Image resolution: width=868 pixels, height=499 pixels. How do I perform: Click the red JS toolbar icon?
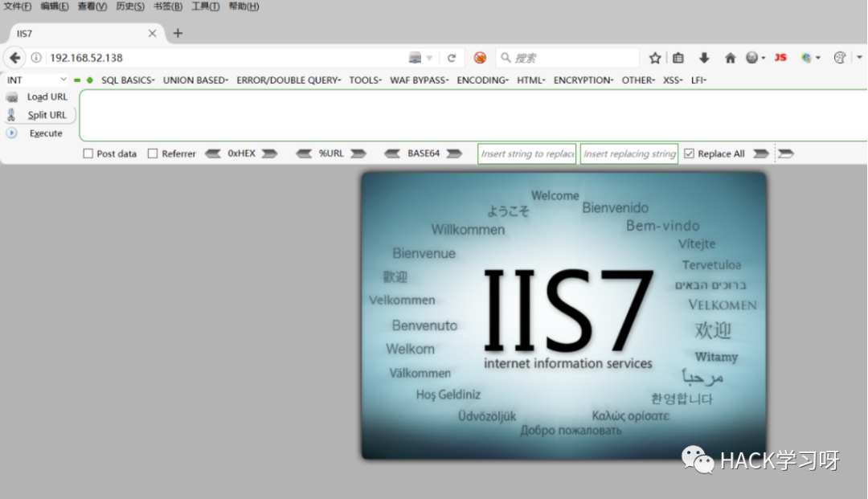pyautogui.click(x=780, y=58)
